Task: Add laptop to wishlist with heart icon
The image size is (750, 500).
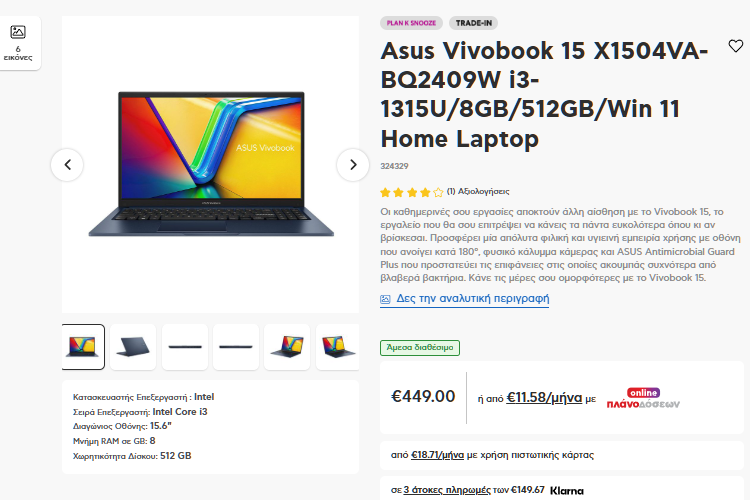Action: (x=735, y=46)
